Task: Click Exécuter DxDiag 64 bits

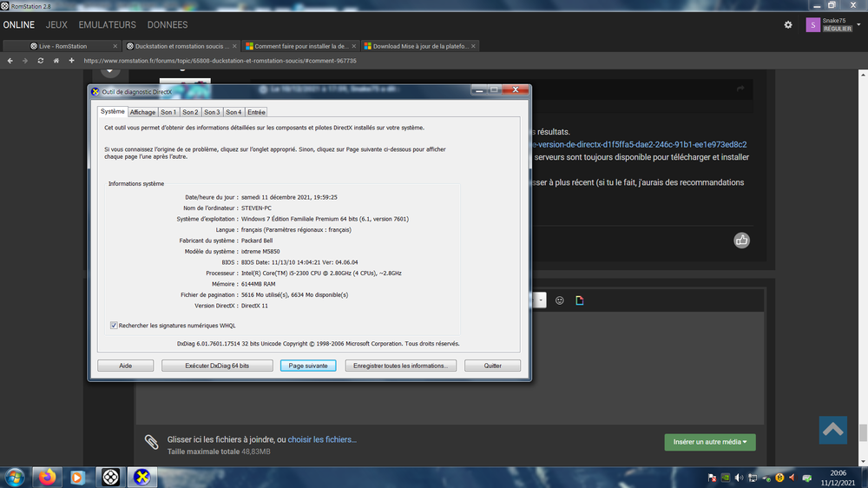Action: 217,366
